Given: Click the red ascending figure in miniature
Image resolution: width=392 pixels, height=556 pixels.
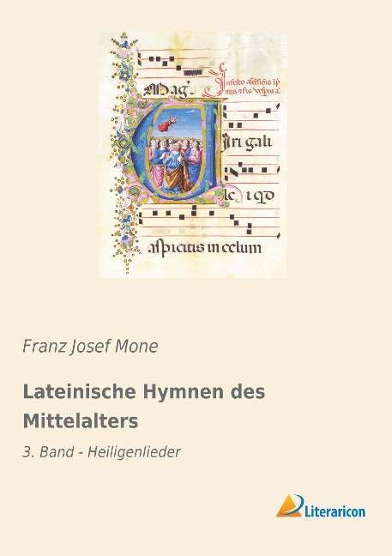Looking at the screenshot, I should click(166, 124).
